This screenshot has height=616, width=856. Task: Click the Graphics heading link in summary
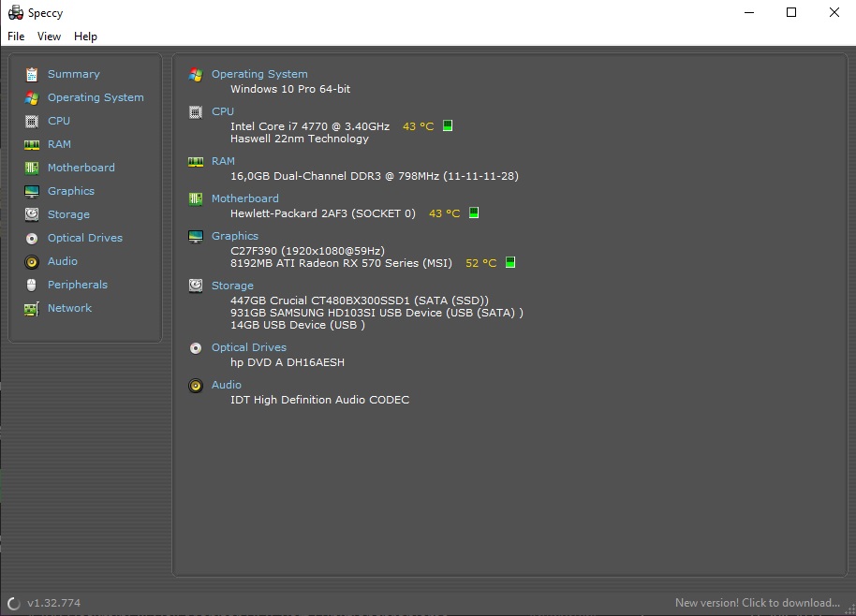click(x=235, y=236)
